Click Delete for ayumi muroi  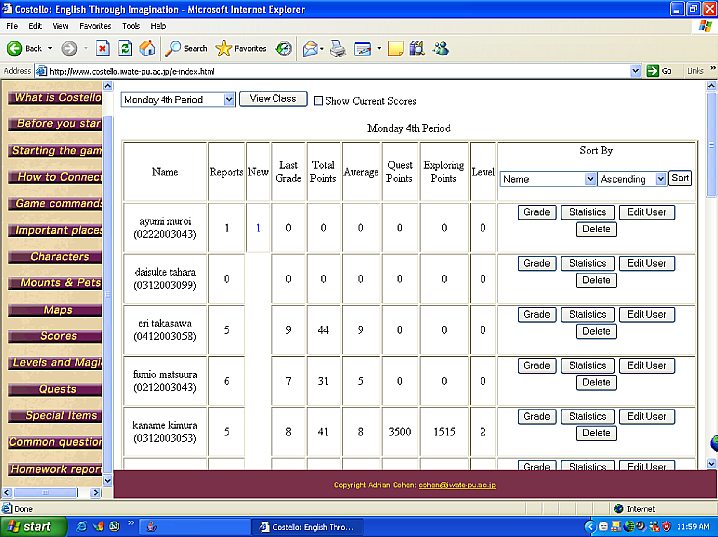(596, 229)
